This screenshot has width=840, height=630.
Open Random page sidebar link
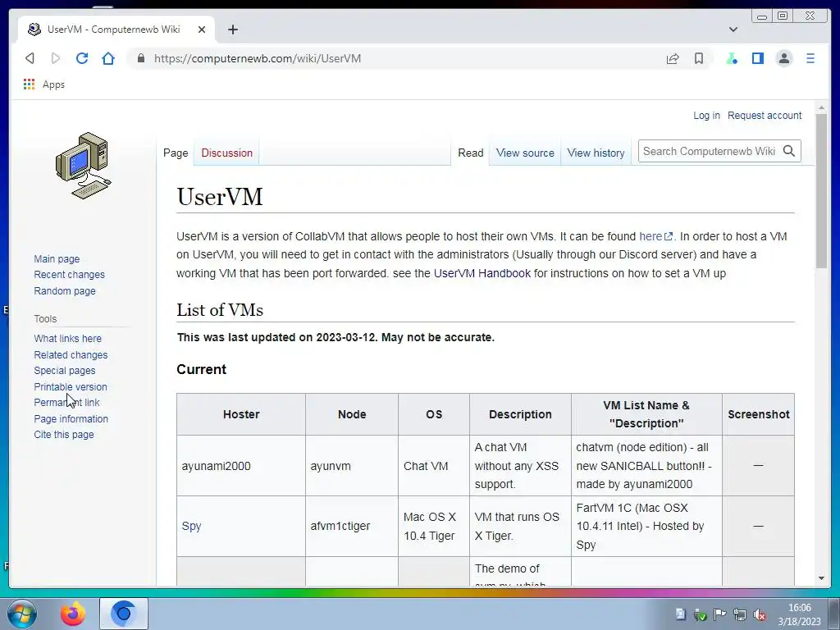65,291
